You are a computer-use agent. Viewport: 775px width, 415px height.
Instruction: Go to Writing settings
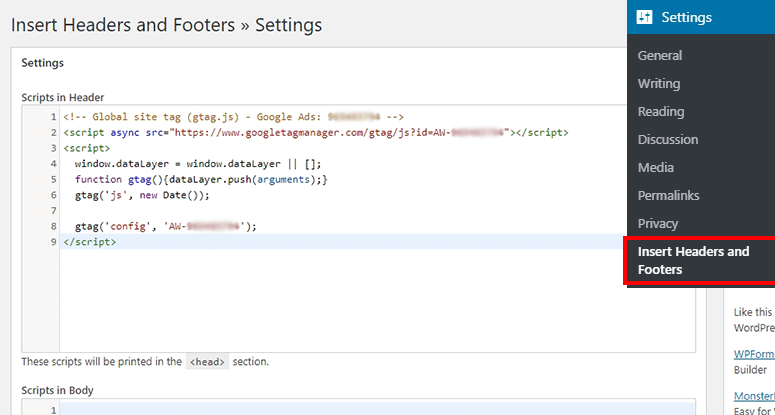pos(659,83)
